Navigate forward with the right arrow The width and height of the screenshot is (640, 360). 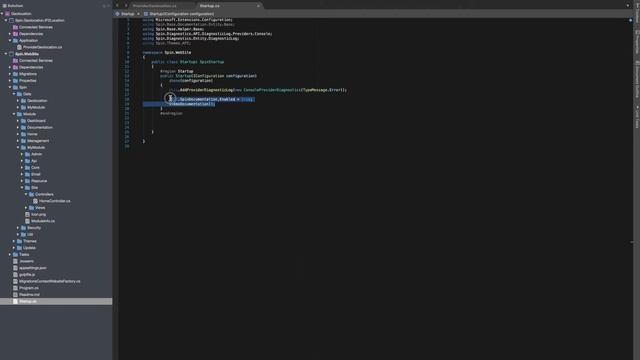(x=126, y=6)
